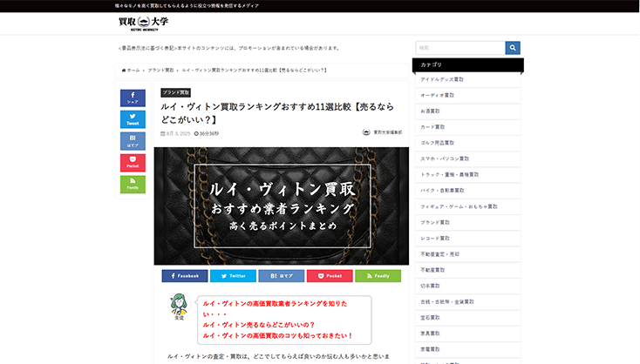Click the Twitter button below the hero image
Image resolution: width=640 pixels, height=364 pixels.
click(233, 276)
